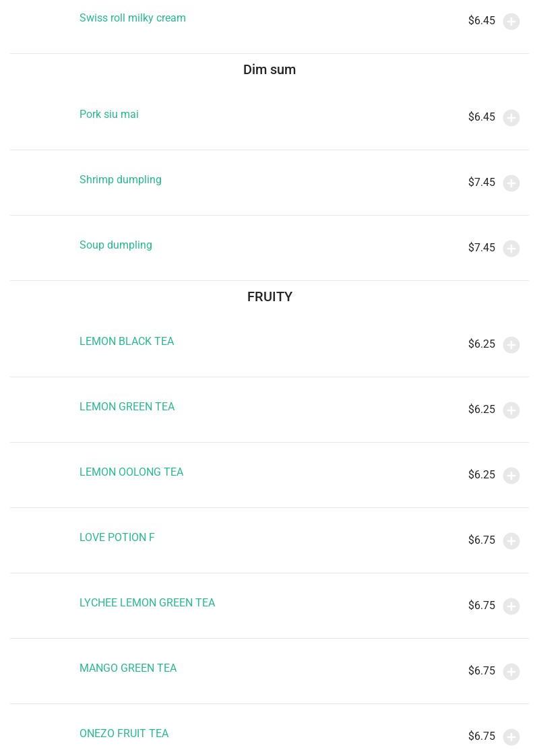Open Shrimp dumpling item details

click(121, 180)
